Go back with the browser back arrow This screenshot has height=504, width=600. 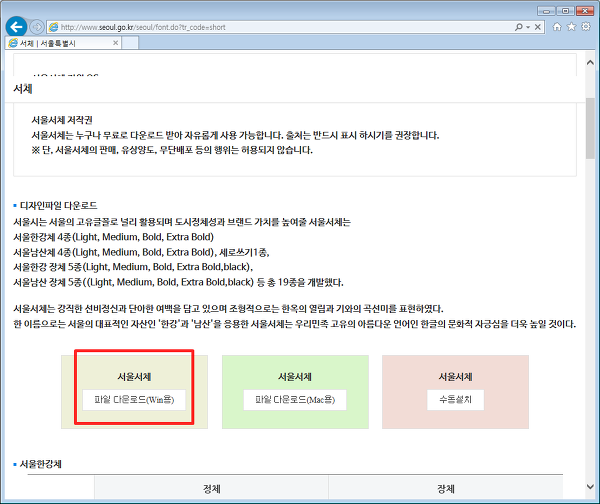tap(16, 27)
